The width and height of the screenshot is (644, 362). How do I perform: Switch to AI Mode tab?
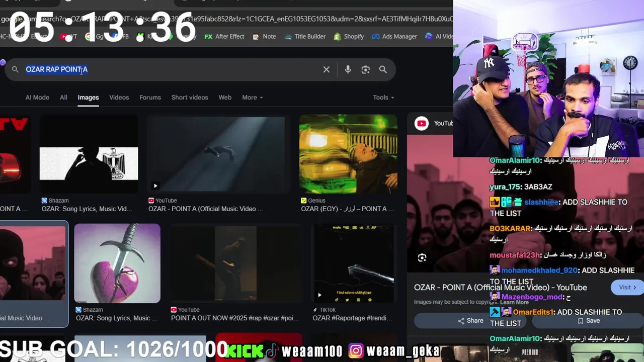click(37, 97)
